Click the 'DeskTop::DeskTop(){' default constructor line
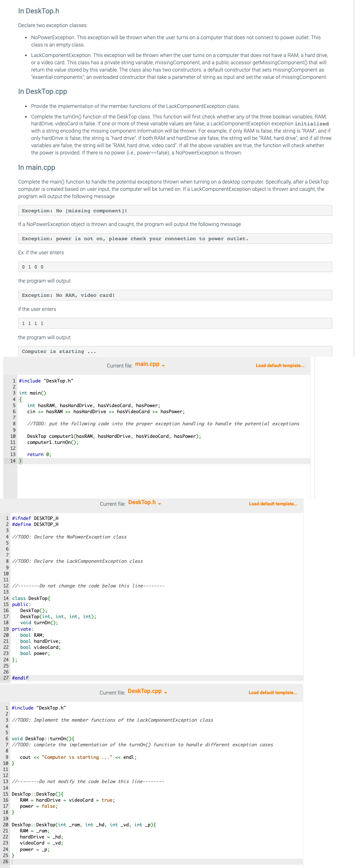Image resolution: width=355 pixels, height=868 pixels. tap(38, 794)
